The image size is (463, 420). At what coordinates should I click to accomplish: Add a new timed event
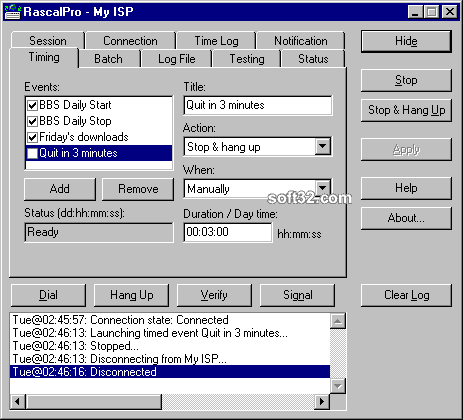(60, 189)
